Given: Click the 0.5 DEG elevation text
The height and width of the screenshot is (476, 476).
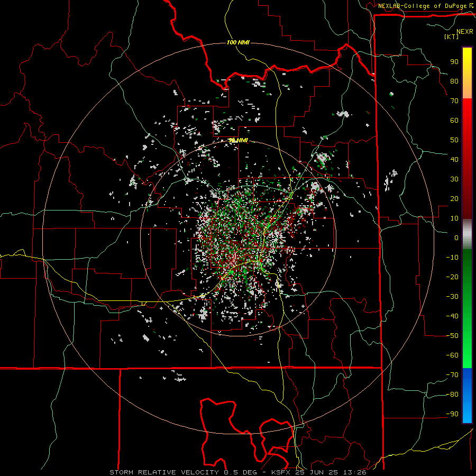Looking at the screenshot, I should click(241, 472).
